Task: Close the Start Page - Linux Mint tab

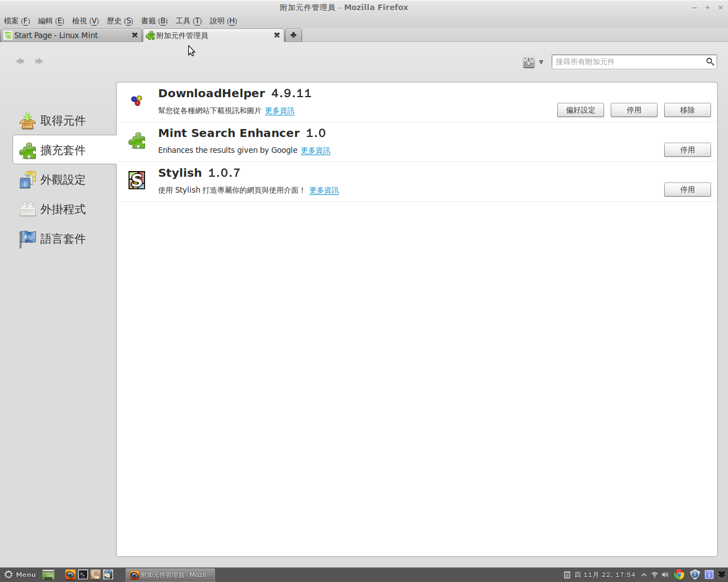Action: pyautogui.click(x=135, y=35)
